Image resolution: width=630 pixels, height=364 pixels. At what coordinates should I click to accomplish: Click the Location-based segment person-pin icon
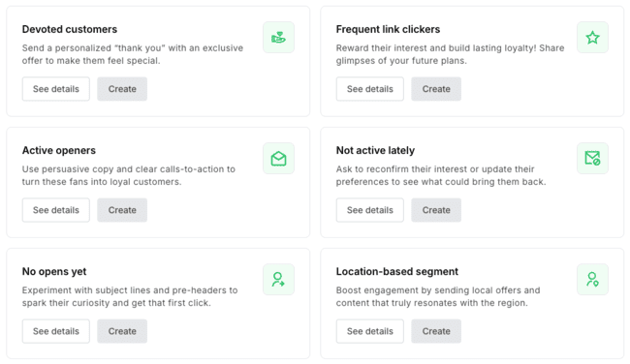pos(592,280)
